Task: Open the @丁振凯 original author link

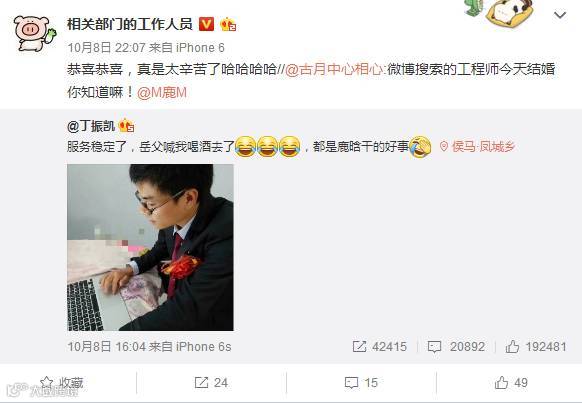Action: coord(91,126)
